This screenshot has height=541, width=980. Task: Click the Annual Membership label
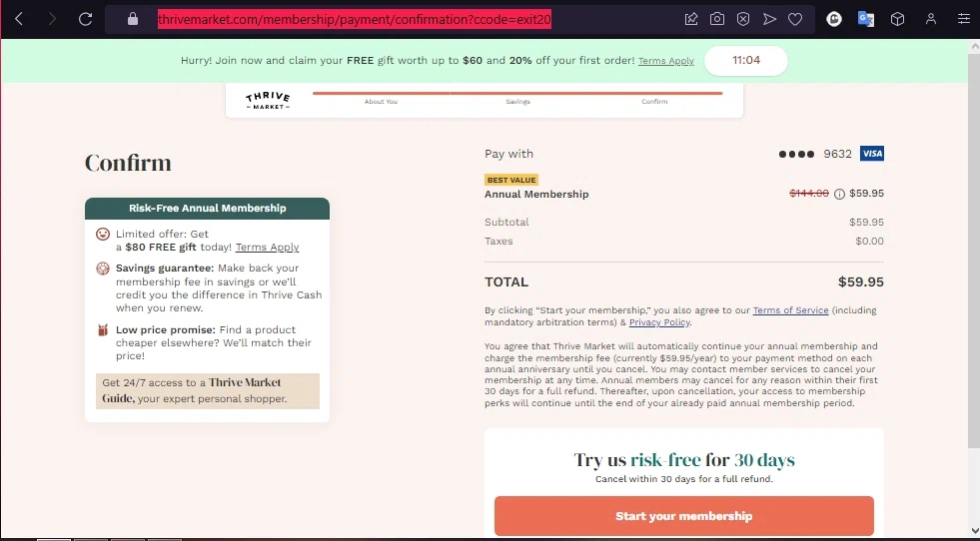[x=536, y=195]
